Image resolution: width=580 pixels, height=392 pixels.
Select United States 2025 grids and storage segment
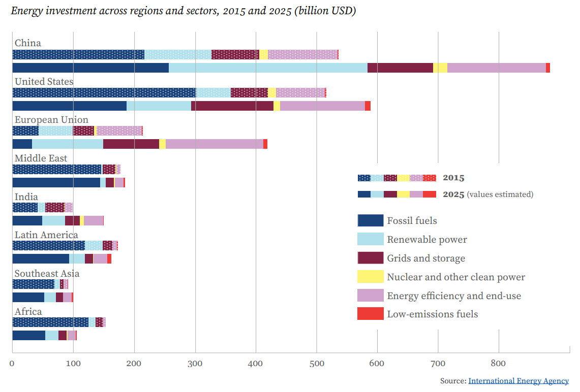(232, 106)
